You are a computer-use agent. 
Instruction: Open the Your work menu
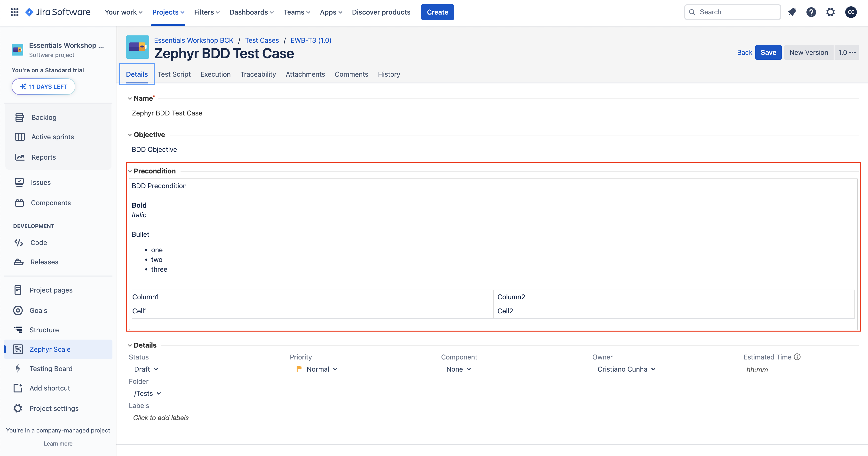point(123,12)
